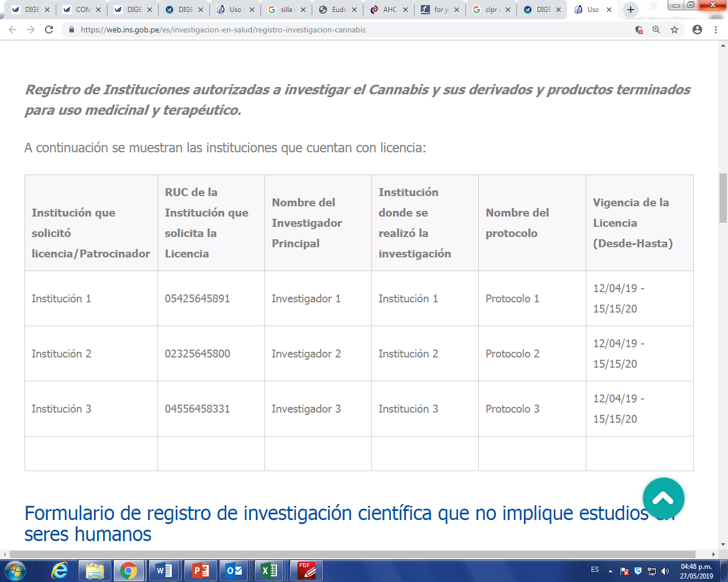Viewport: 728px width, 582px height.
Task: Open the volume control in tray
Action: [665, 571]
